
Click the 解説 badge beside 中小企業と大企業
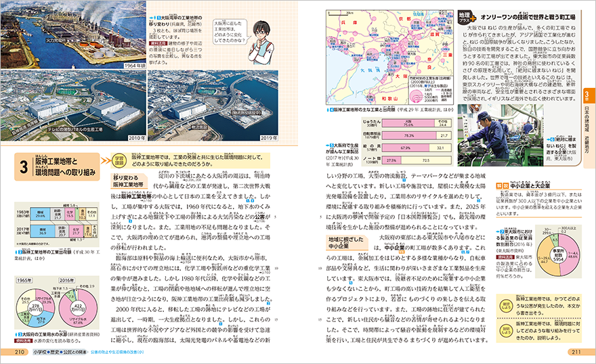pos(502,186)
